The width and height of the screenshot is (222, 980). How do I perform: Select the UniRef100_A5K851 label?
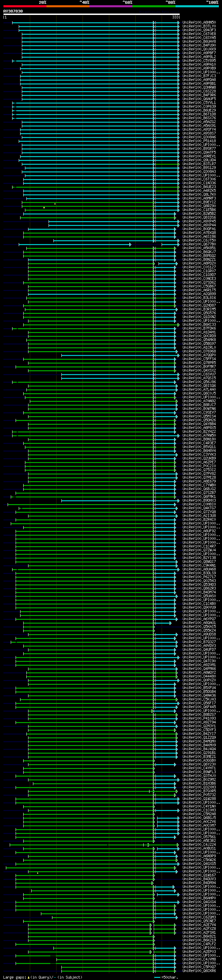click(199, 248)
